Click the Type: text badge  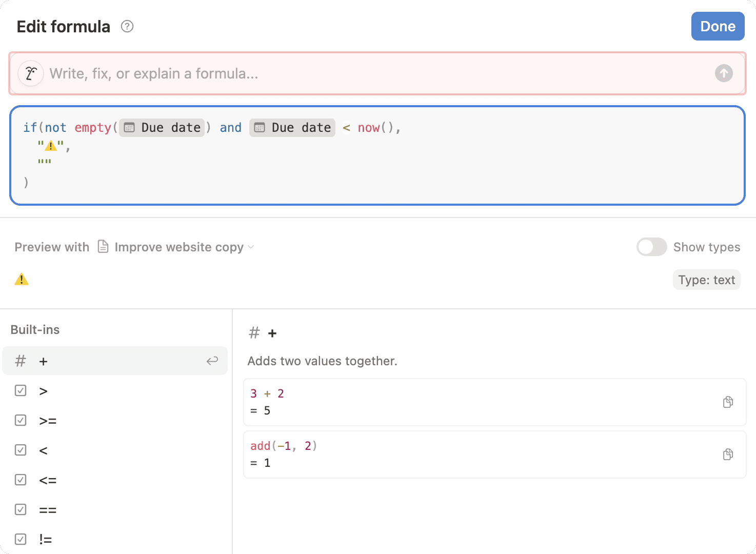coord(706,280)
